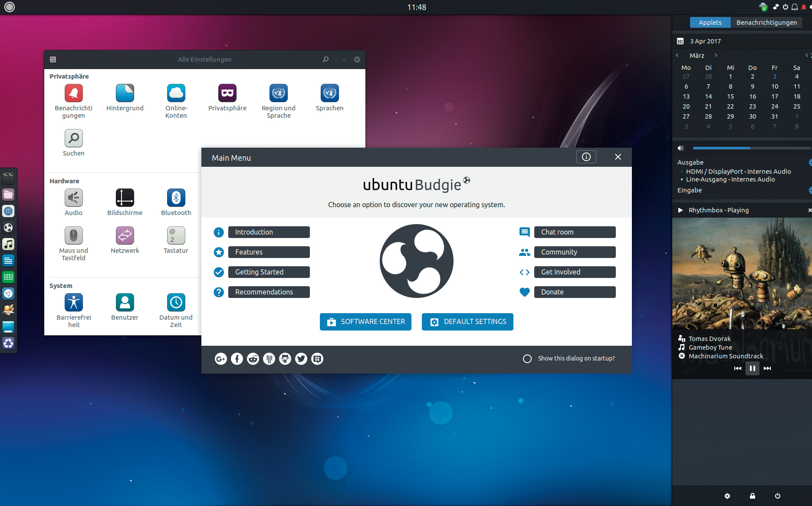Click the Donate button
The image size is (812, 506).
(575, 292)
